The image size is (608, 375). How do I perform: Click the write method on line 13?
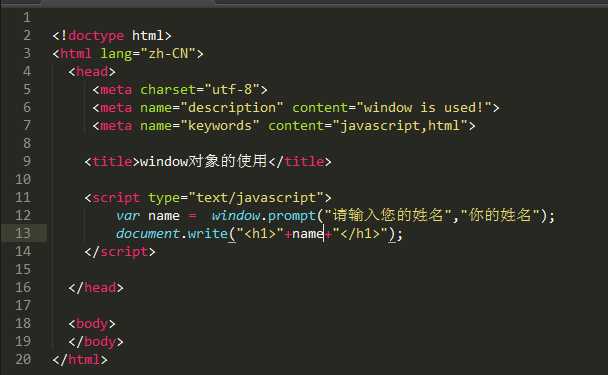click(207, 233)
